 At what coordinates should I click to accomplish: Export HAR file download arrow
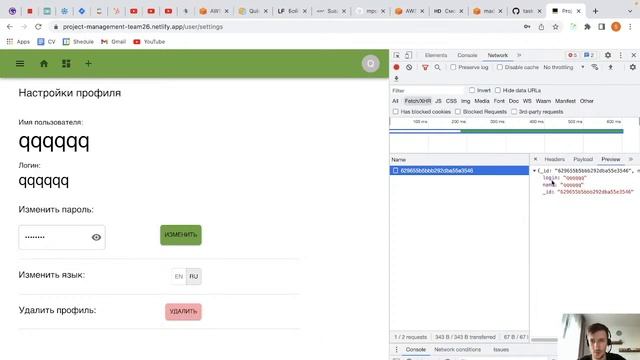396,78
